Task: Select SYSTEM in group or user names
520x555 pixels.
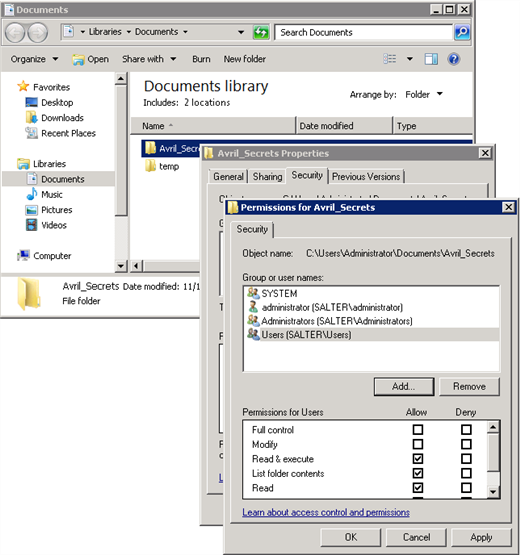Action: click(x=371, y=293)
